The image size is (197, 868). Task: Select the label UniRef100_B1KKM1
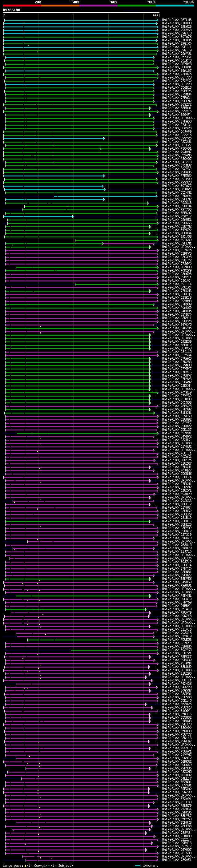click(x=177, y=413)
